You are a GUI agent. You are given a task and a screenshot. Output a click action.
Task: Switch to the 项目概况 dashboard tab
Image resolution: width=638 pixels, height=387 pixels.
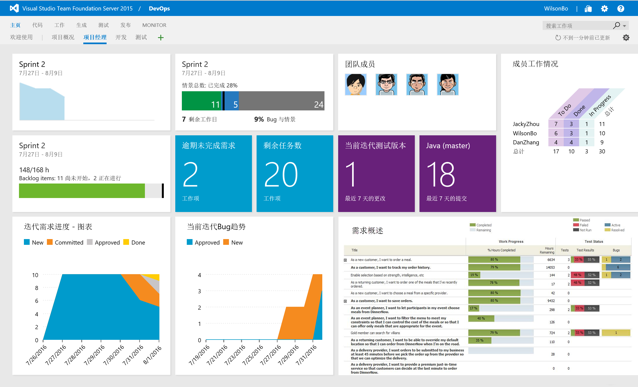click(x=63, y=37)
